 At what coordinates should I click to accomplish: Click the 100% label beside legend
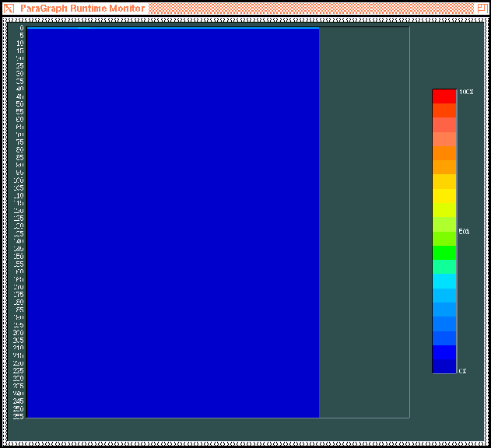pos(465,93)
